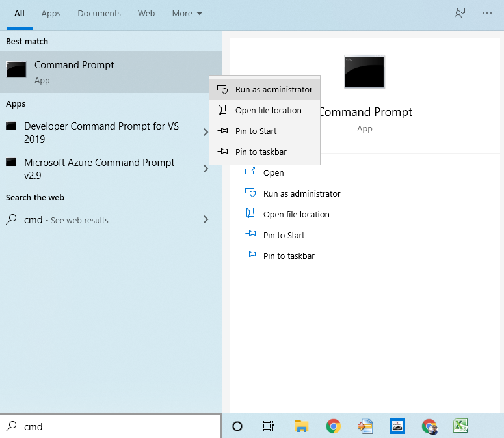Expand the cmd web results chevron

206,219
